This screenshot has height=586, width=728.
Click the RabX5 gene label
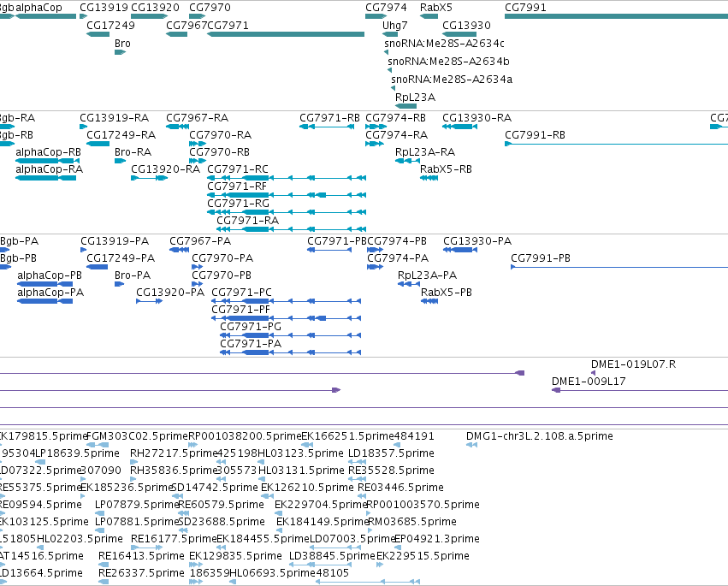[436, 8]
